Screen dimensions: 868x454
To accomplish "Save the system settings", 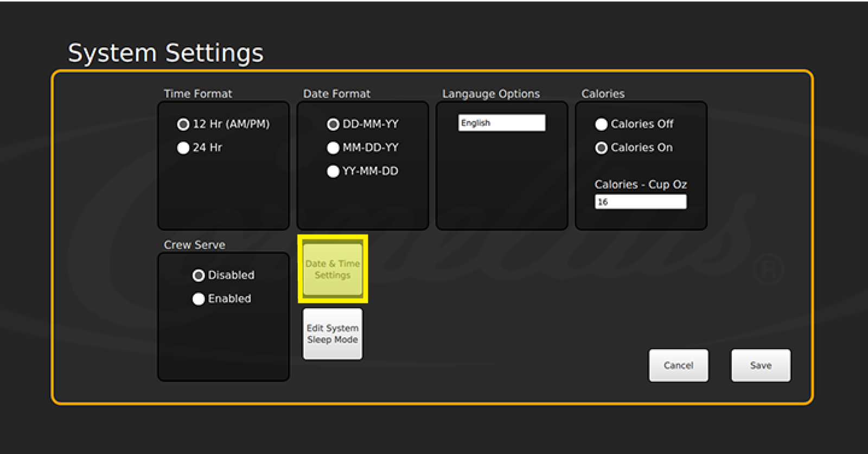I will click(761, 365).
